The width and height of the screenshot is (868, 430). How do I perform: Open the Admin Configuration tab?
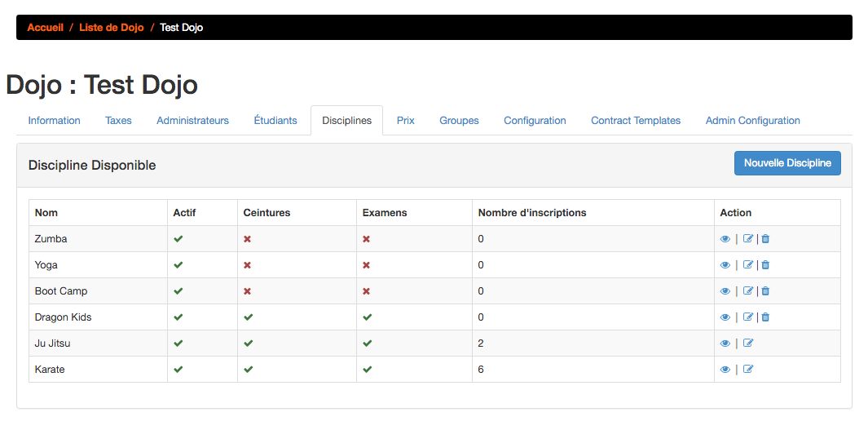pos(752,120)
